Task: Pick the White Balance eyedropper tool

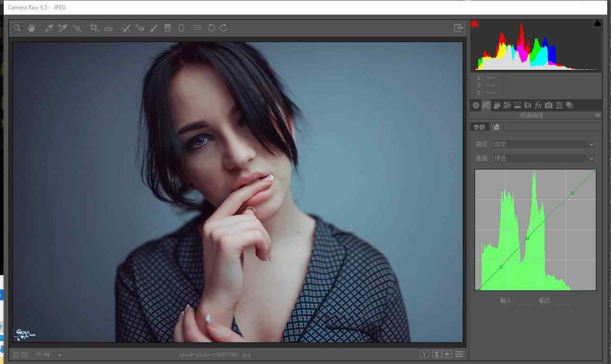Action: tap(49, 28)
